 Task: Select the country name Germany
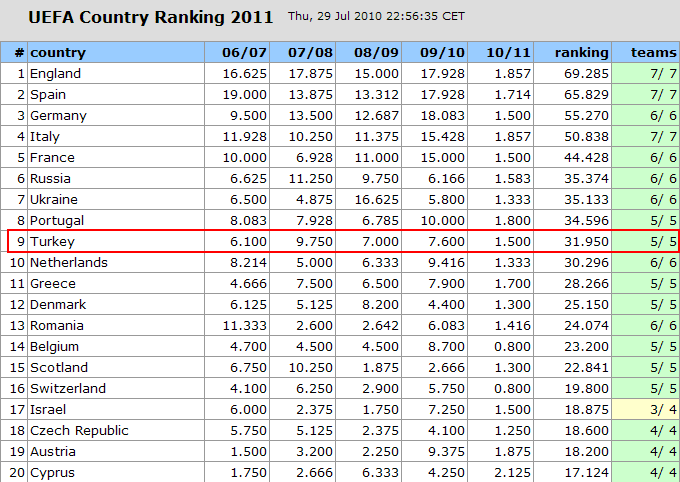58,116
